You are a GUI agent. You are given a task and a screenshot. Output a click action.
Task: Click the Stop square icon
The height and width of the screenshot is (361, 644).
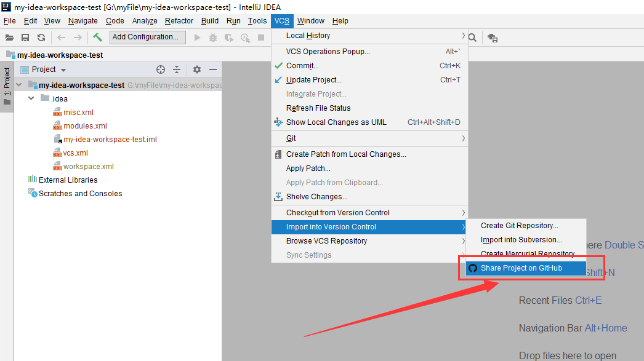[261, 38]
